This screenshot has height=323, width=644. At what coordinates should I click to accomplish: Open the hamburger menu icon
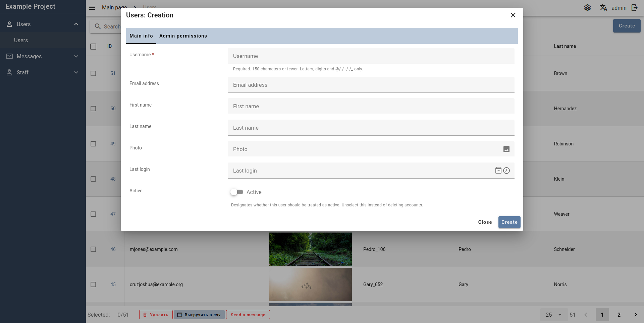[x=92, y=8]
